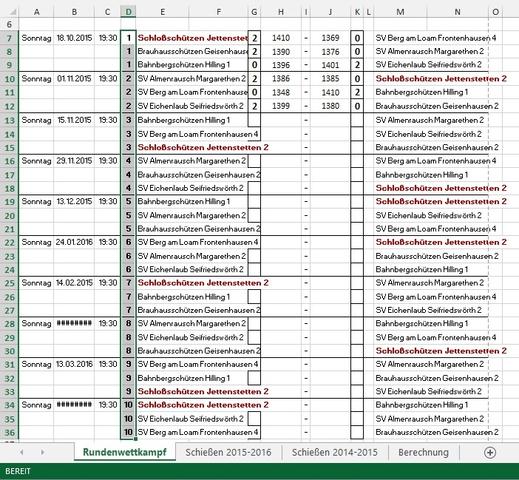Click date cell 24.01.2016

click(x=74, y=242)
